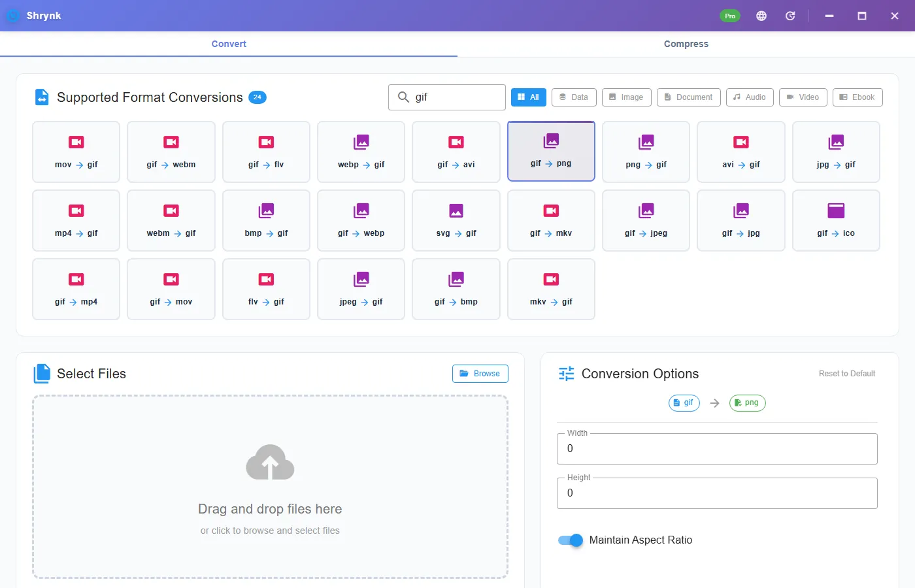
Task: Choose jpg to gif conversion
Action: point(836,152)
